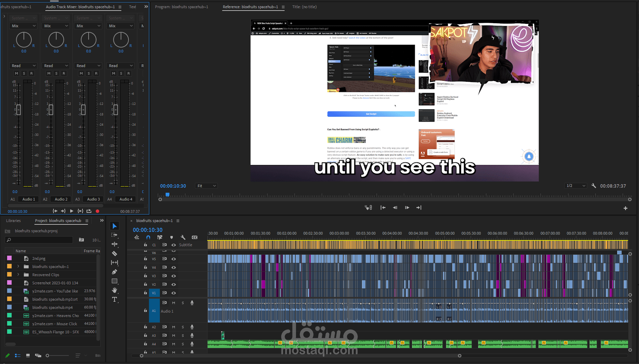The image size is (639, 364).
Task: Expand the mixer effects and sends arrow
Action: click(x=4, y=16)
